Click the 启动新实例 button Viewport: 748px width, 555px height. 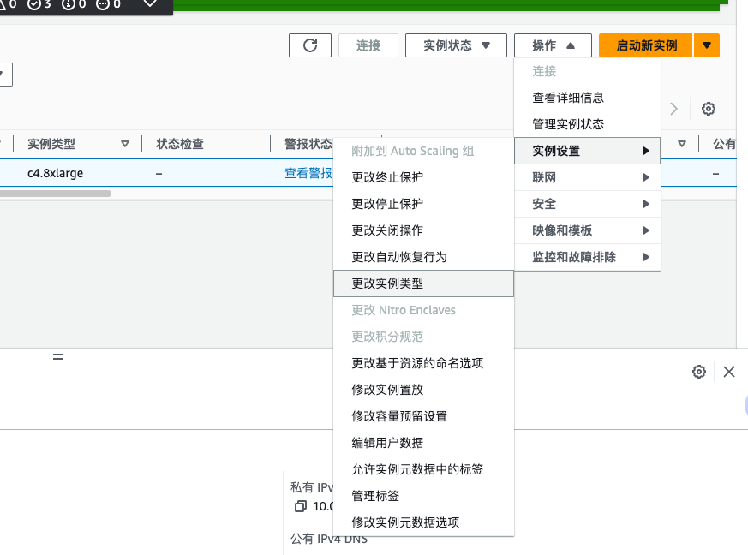pyautogui.click(x=646, y=45)
